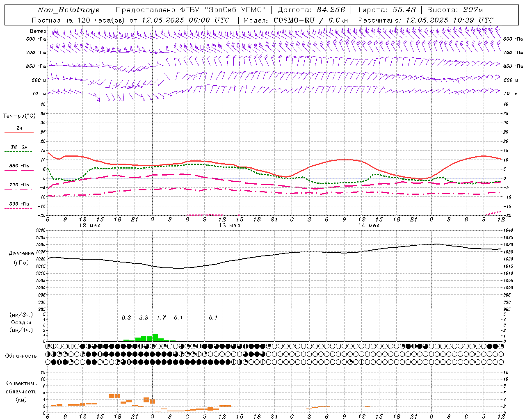Click the tallest green precipitation bar at midnight
Viewport: 525px width, 420px height.
click(x=155, y=338)
